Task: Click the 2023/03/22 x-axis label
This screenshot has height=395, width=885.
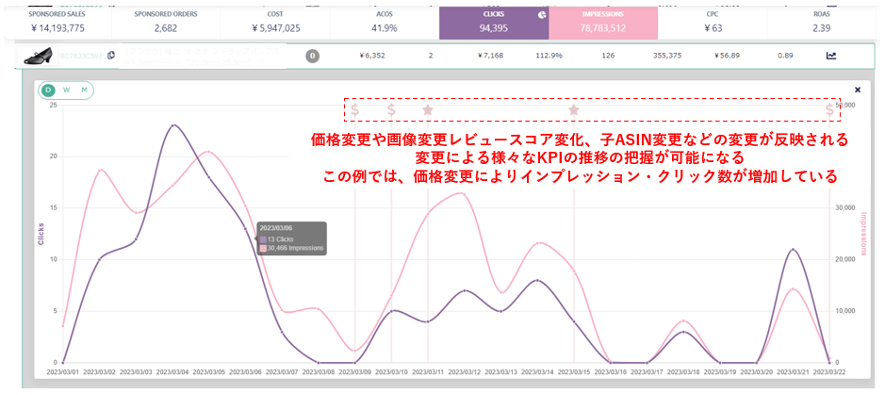Action: pos(830,372)
